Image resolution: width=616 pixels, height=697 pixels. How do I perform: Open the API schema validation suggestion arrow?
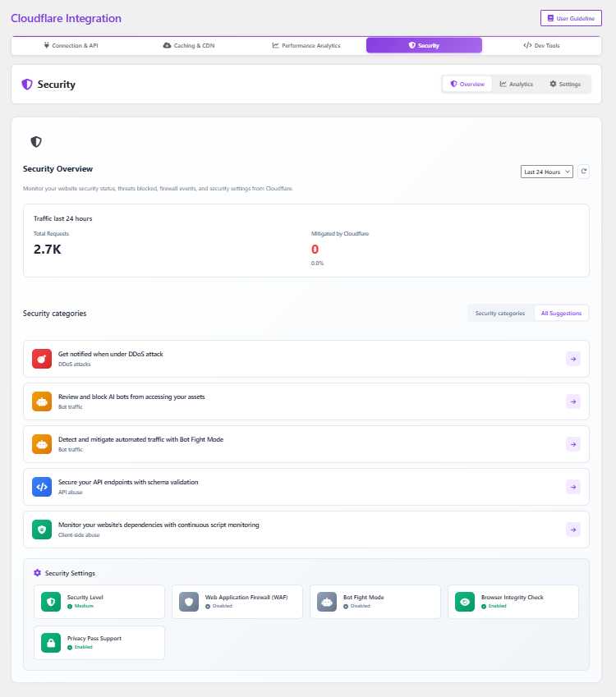pos(573,487)
